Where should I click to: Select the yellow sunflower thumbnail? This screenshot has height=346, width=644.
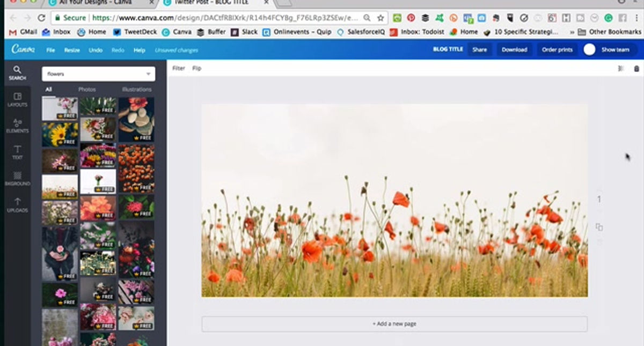[x=60, y=134]
